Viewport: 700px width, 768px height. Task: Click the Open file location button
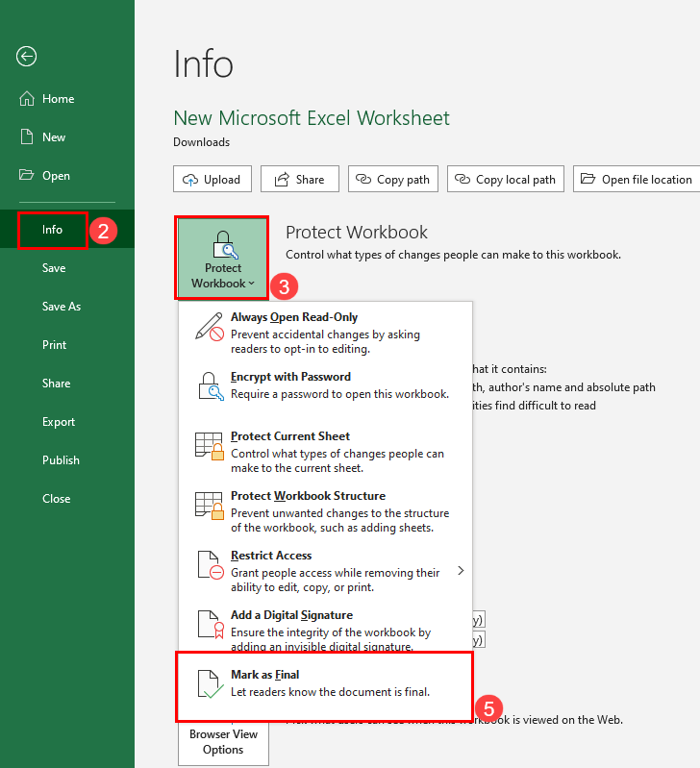(x=637, y=180)
